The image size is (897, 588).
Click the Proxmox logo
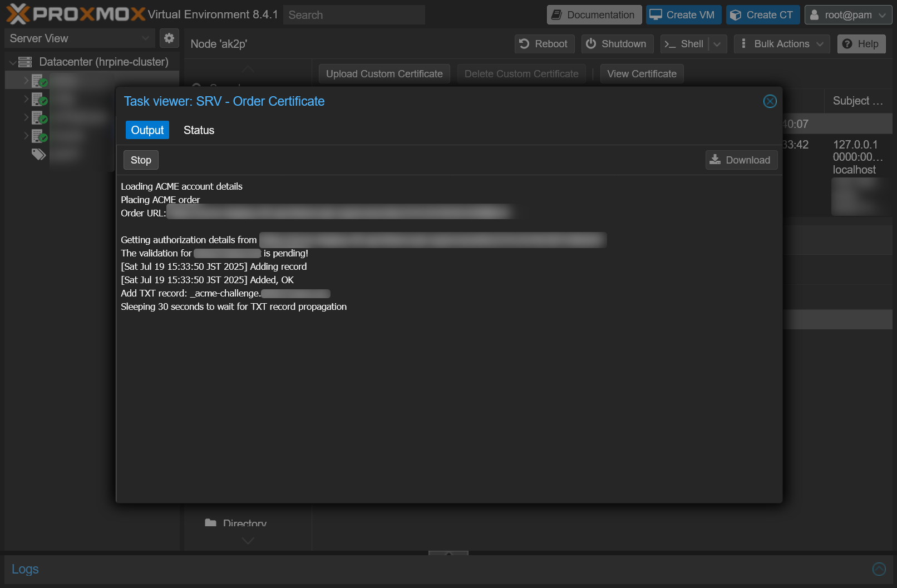point(76,14)
